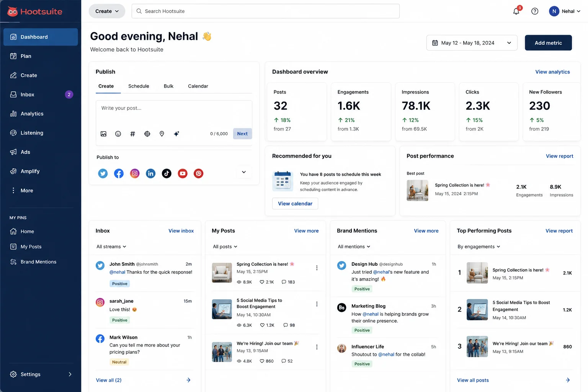Expand the Settings sidebar item

41,374
